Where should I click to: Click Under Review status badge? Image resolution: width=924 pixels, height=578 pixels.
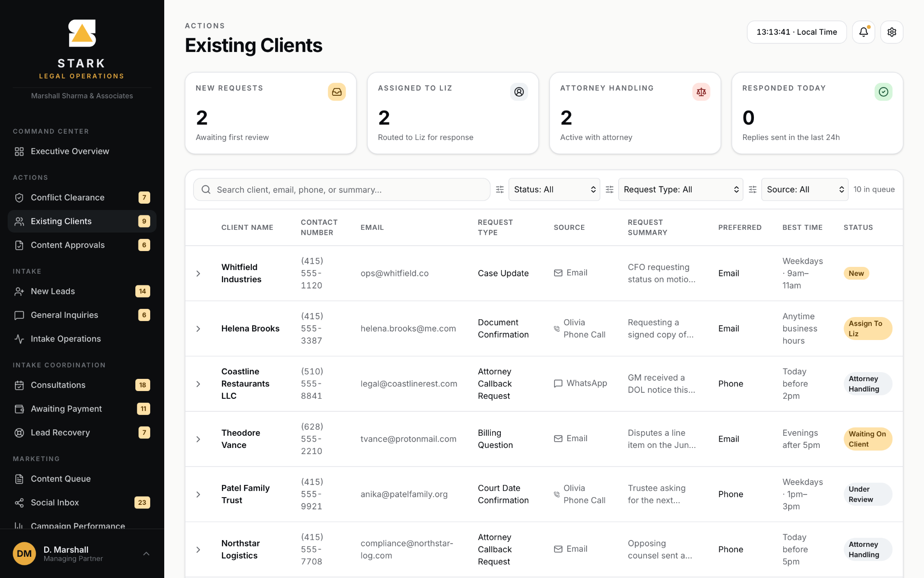868,494
